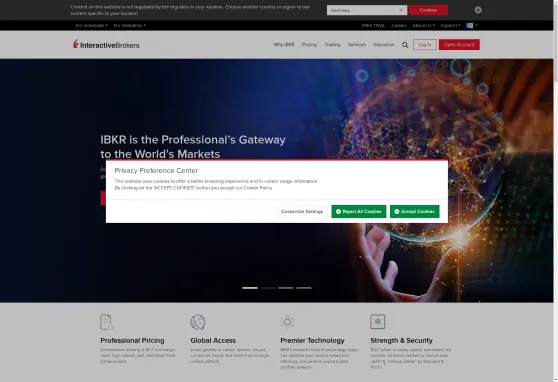Screen dimensions: 558x382
Task: Select the first carousel slide indicator
Action: (x=250, y=288)
